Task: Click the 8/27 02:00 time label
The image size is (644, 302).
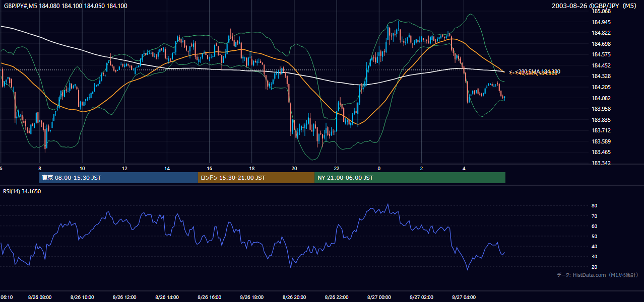Action: (x=421, y=297)
